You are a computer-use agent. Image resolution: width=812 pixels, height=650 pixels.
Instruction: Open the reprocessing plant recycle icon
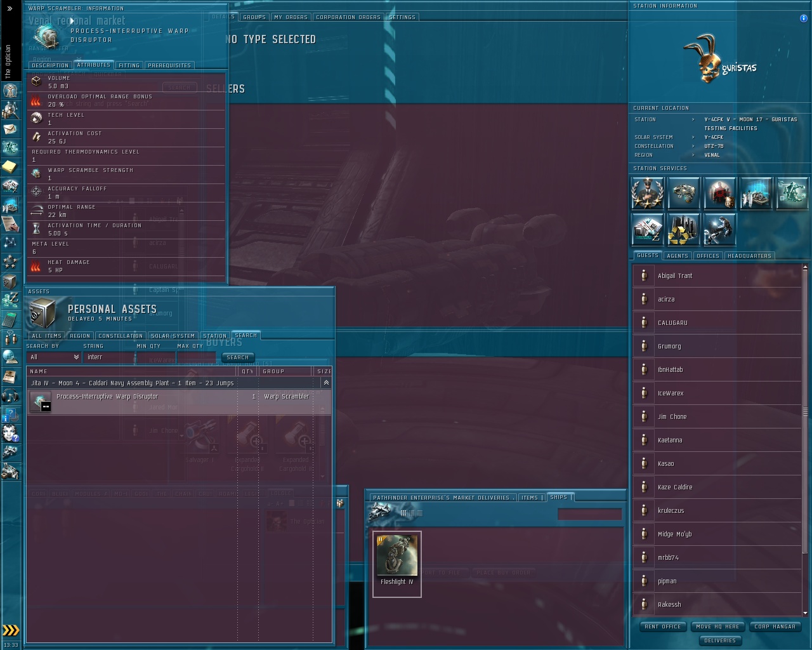pyautogui.click(x=683, y=229)
